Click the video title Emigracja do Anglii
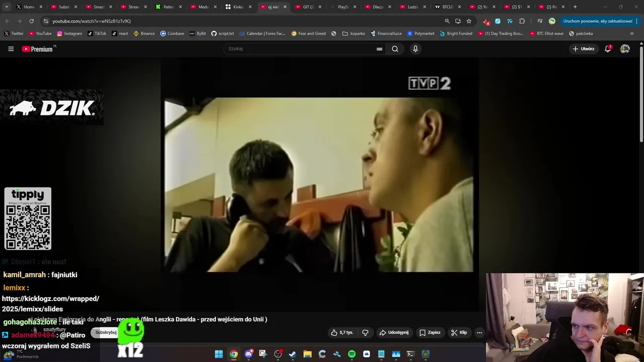Viewport: 644px width, 362px height. pyautogui.click(x=147, y=319)
